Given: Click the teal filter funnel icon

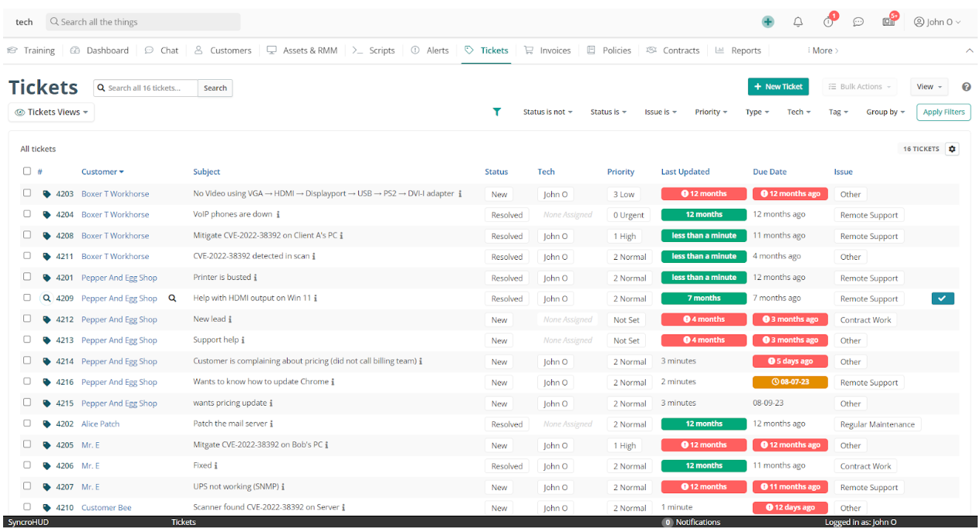Looking at the screenshot, I should 497,112.
